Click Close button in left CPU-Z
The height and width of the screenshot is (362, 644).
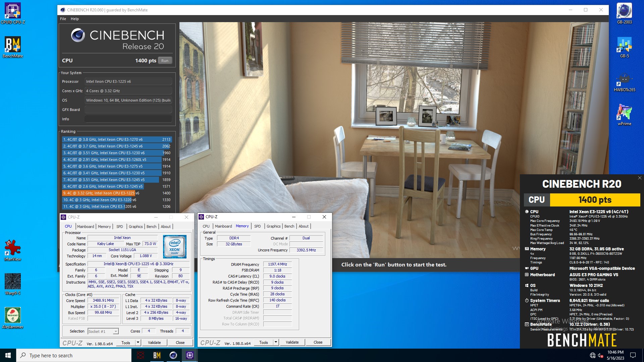[180, 343]
